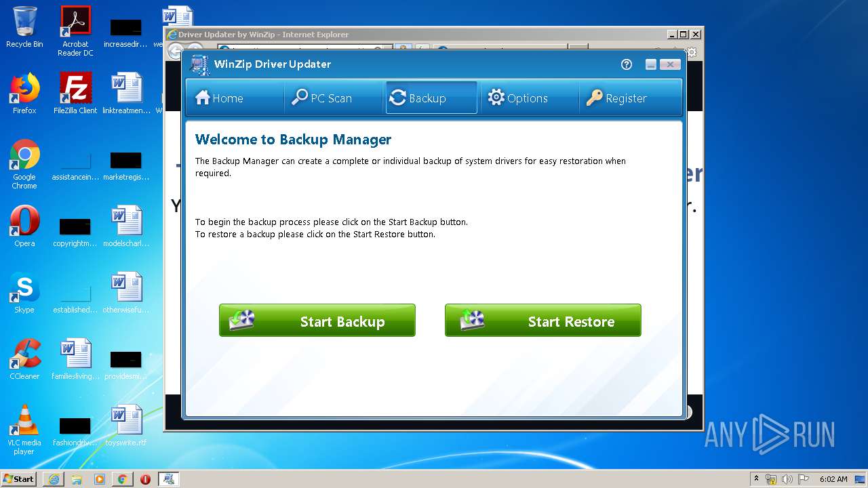Click the Internet Explorer back button
The width and height of the screenshot is (868, 488).
click(175, 50)
